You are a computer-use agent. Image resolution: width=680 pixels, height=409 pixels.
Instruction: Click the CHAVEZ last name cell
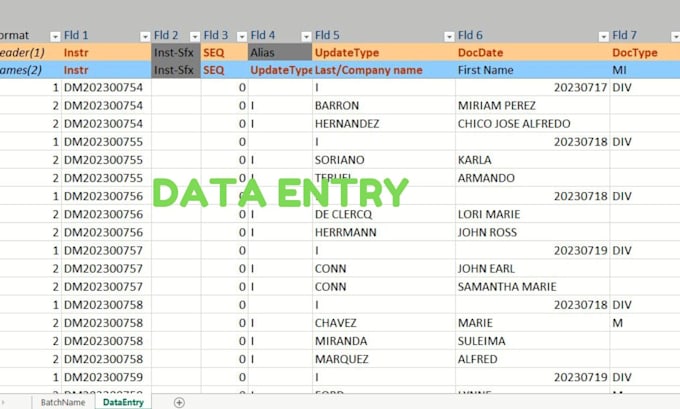coord(383,323)
